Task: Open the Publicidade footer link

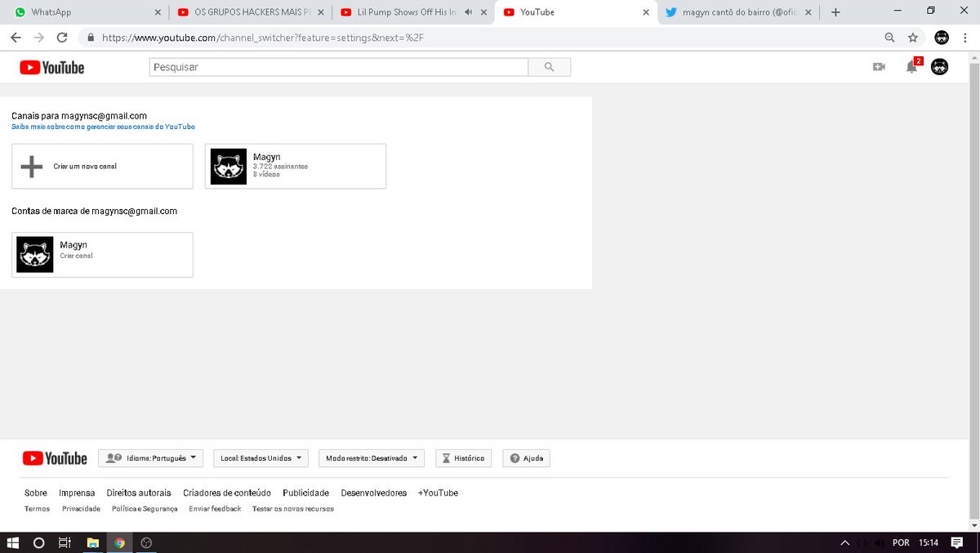Action: pos(305,493)
